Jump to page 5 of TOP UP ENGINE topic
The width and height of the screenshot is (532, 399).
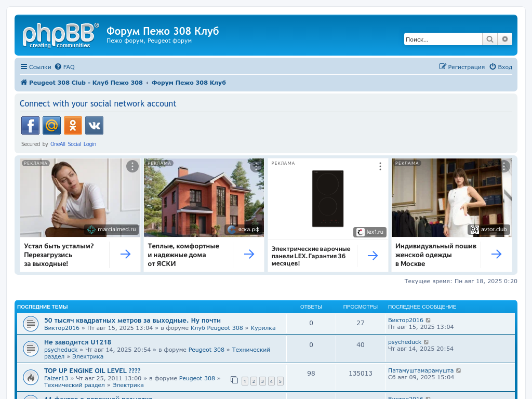click(280, 381)
